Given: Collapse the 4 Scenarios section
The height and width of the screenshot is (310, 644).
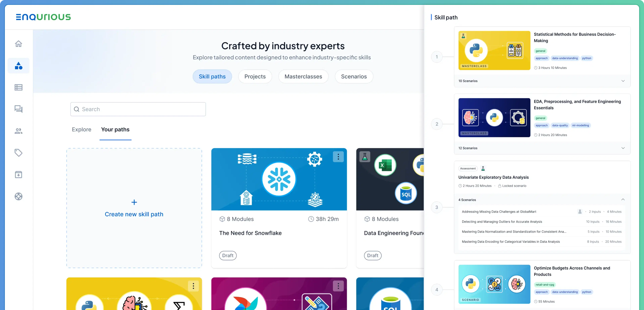Looking at the screenshot, I should pyautogui.click(x=623, y=199).
